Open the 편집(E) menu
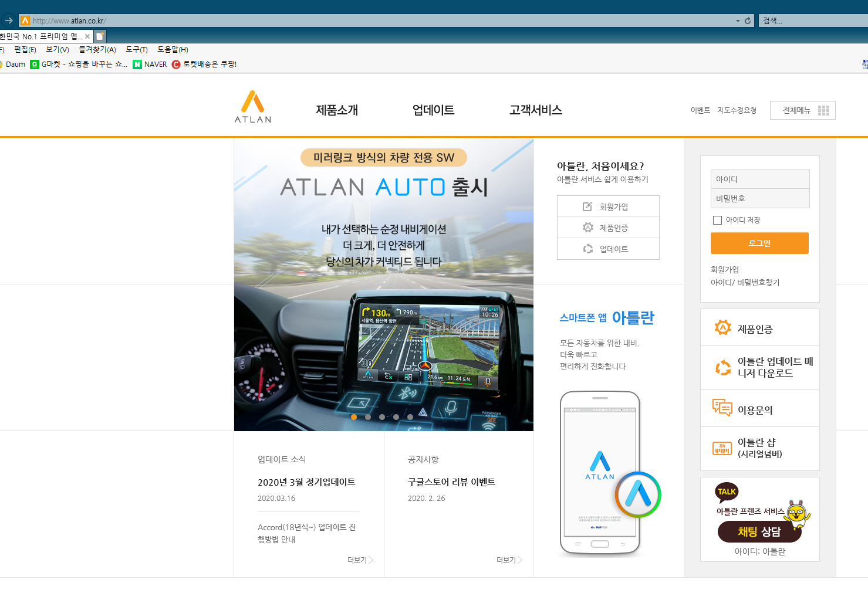 [x=25, y=50]
